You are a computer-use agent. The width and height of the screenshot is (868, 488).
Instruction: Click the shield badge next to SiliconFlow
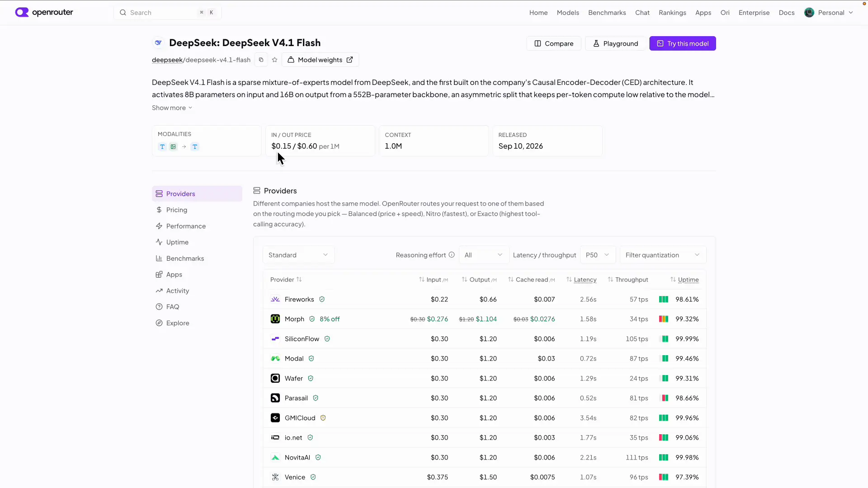(327, 339)
